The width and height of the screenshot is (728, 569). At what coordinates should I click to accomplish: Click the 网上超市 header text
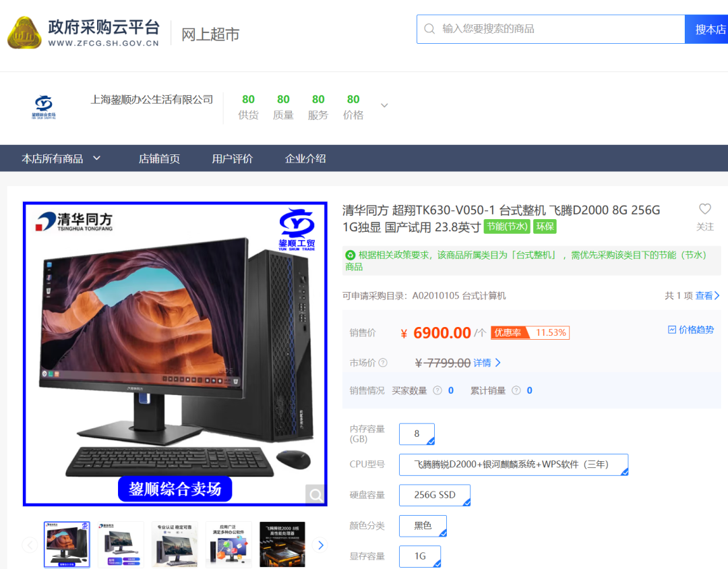point(210,34)
